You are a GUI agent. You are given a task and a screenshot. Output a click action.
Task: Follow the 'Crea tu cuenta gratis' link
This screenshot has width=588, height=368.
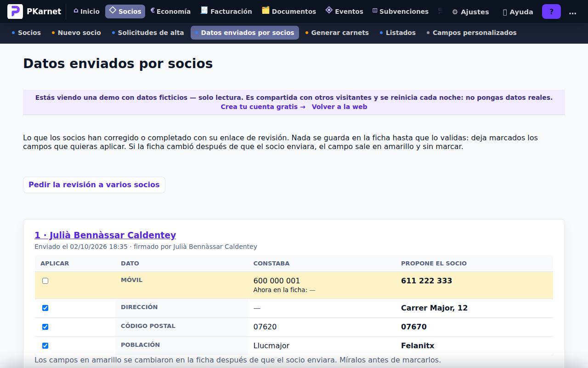click(263, 107)
